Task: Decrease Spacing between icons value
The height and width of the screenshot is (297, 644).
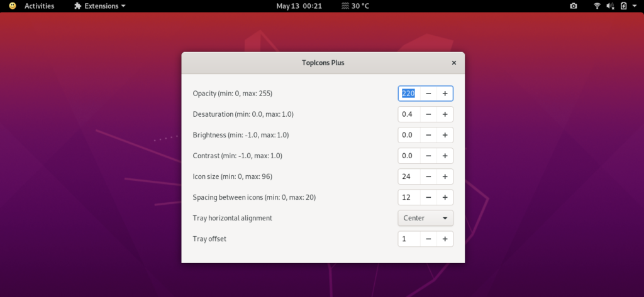Action: pyautogui.click(x=428, y=197)
